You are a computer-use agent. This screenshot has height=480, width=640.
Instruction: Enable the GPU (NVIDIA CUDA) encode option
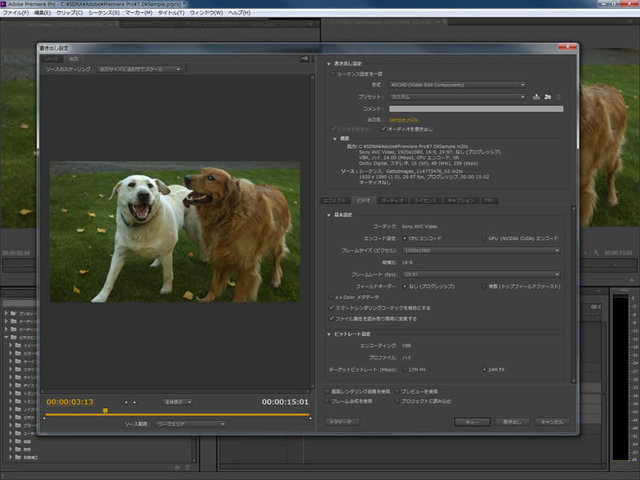click(x=482, y=238)
